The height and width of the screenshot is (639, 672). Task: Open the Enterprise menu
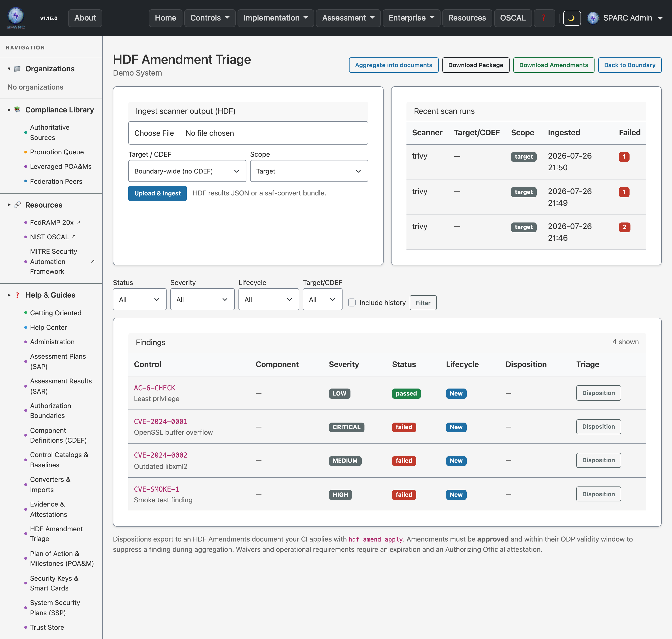[411, 18]
